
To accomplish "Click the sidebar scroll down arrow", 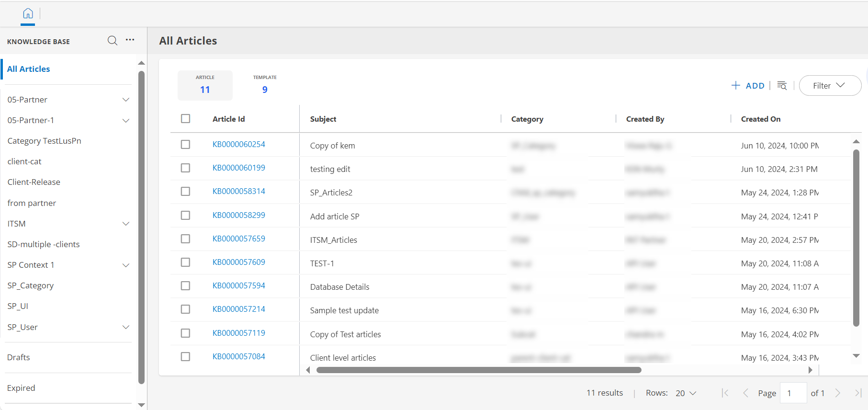I will coord(141,405).
